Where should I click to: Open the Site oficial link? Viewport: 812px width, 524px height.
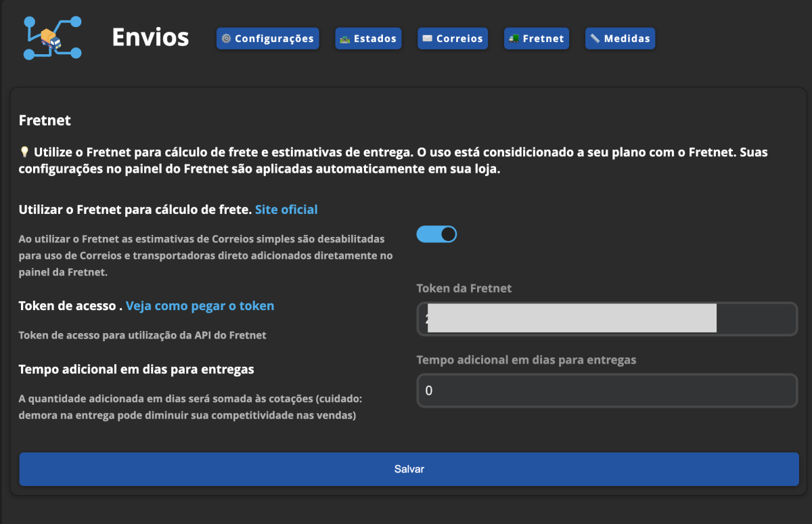tap(286, 210)
